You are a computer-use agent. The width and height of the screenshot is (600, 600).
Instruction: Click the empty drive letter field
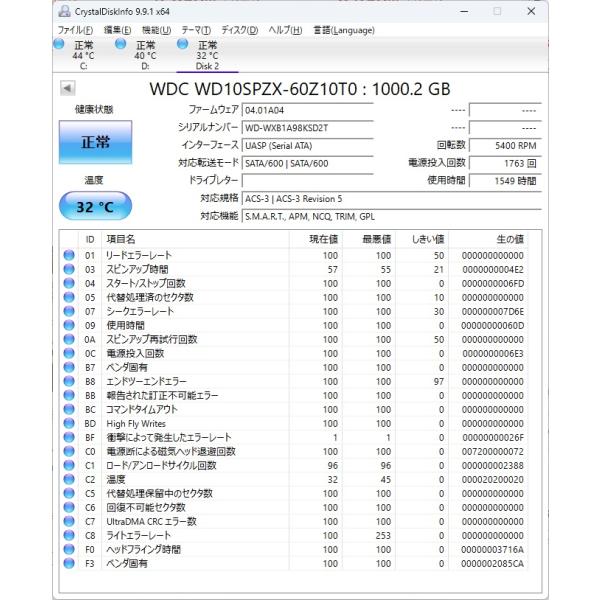point(307,181)
